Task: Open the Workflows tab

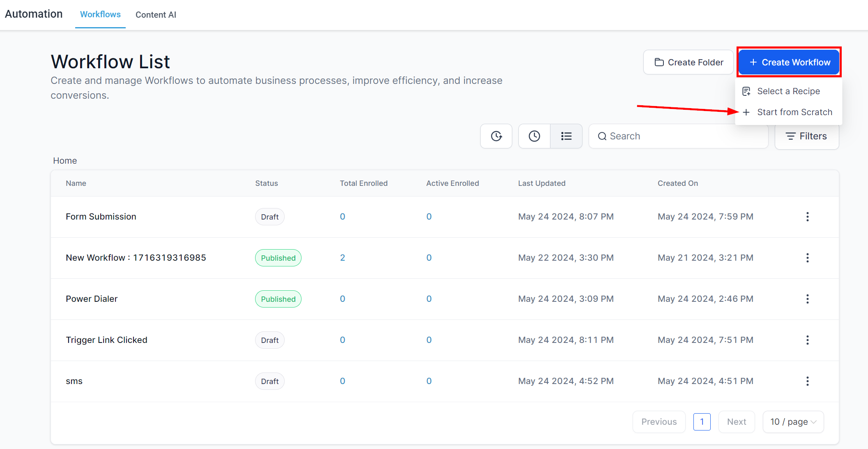Action: [100, 14]
